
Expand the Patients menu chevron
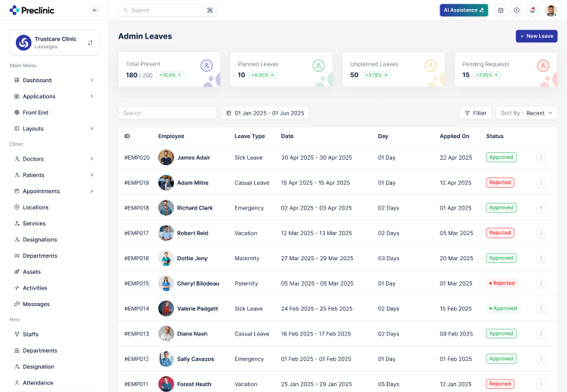(x=91, y=175)
